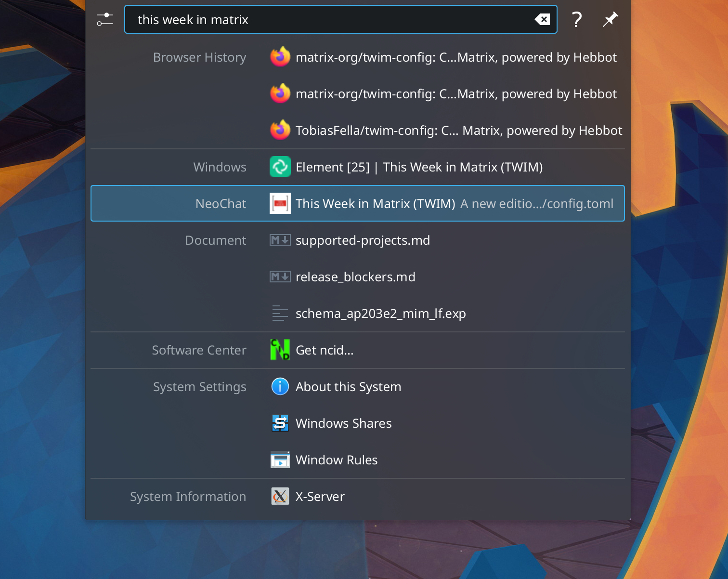The height and width of the screenshot is (579, 728).
Task: Toggle the pin to keep KRunner open
Action: click(610, 20)
